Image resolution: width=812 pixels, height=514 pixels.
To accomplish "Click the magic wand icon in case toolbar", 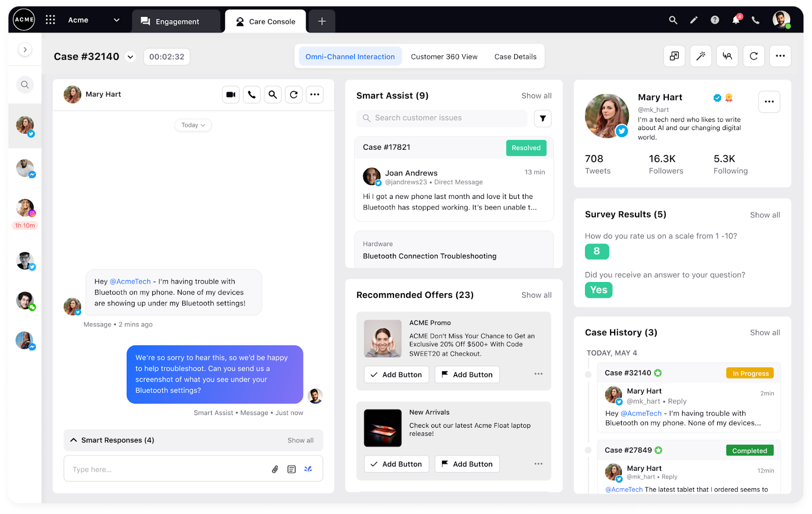I will click(701, 56).
